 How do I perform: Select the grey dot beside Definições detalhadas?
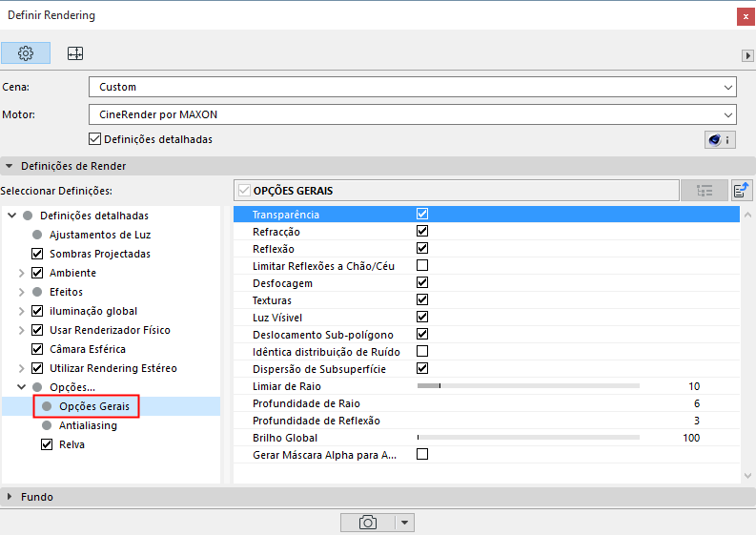(28, 216)
